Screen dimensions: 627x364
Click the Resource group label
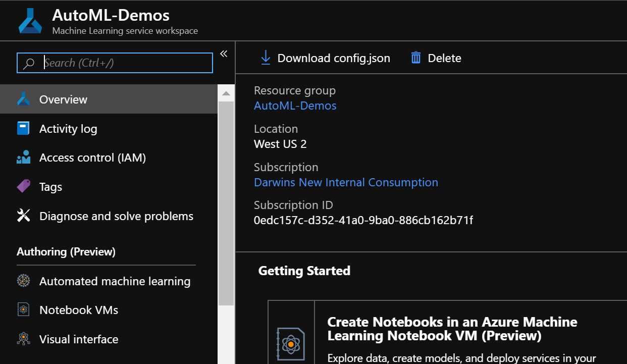tap(295, 90)
